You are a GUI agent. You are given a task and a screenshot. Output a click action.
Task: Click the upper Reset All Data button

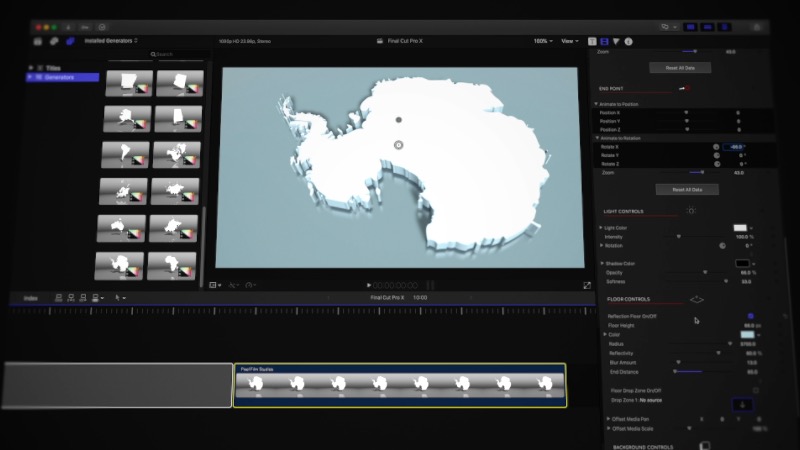point(680,68)
